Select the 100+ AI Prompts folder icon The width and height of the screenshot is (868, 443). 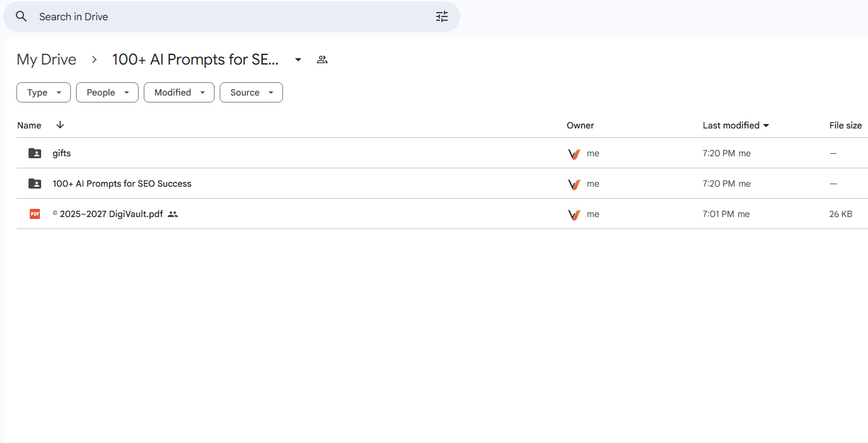(x=35, y=184)
